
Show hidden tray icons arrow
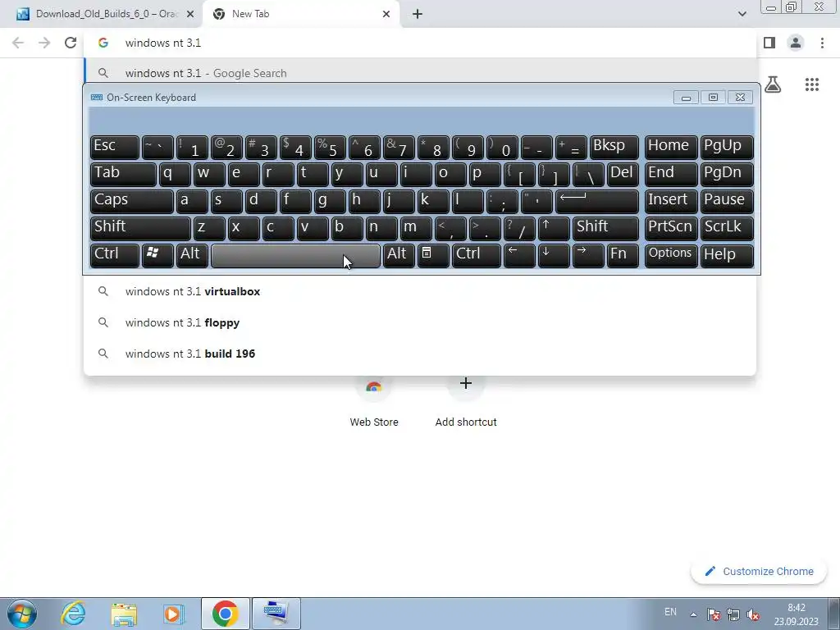[693, 614]
